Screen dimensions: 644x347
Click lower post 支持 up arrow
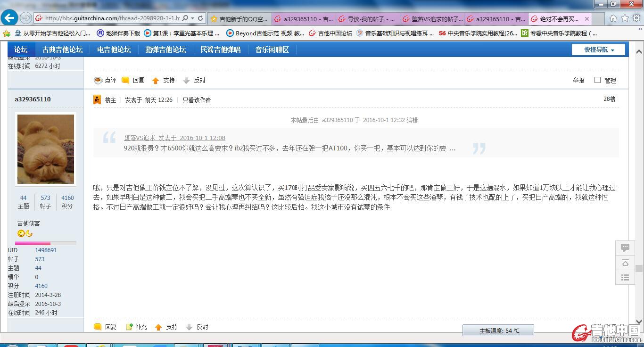[x=158, y=327]
